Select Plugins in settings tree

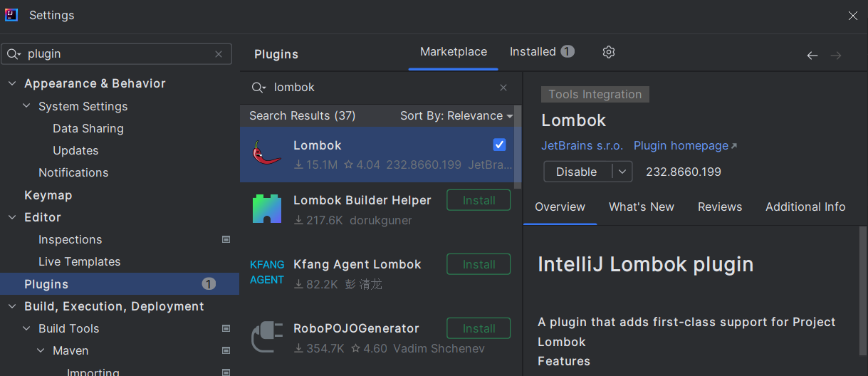[120, 284]
